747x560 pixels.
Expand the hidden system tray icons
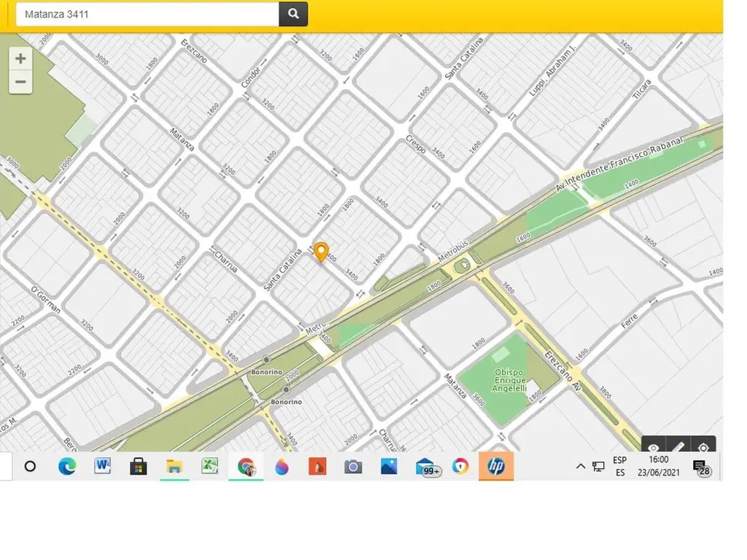click(x=581, y=467)
